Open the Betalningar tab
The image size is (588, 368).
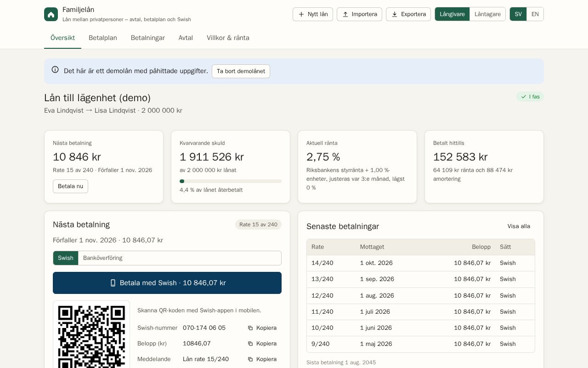148,38
